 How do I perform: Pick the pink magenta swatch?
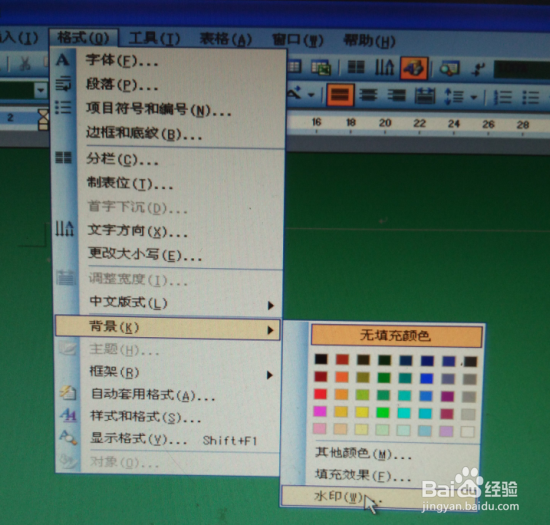click(320, 411)
